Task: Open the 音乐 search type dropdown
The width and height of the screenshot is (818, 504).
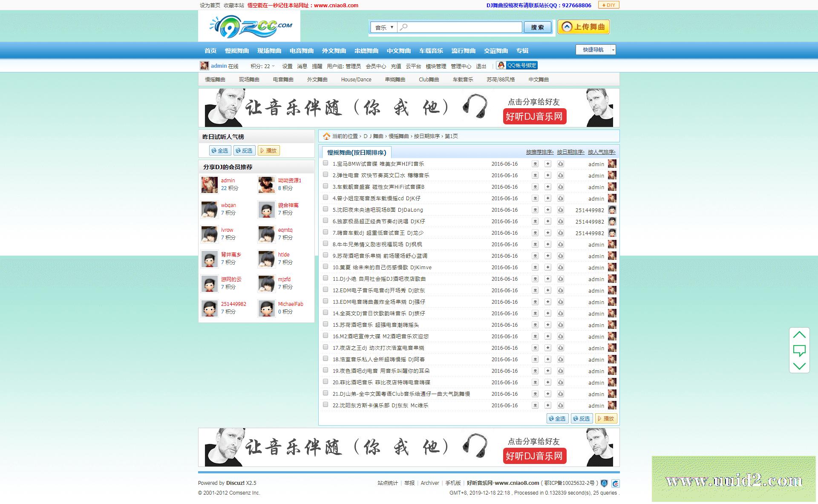Action: (x=384, y=27)
